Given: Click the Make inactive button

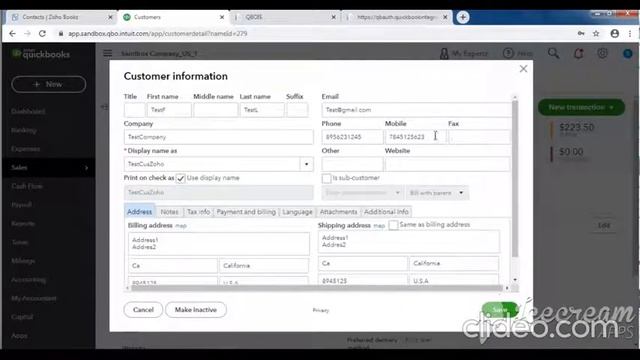Looking at the screenshot, I should 196,310.
